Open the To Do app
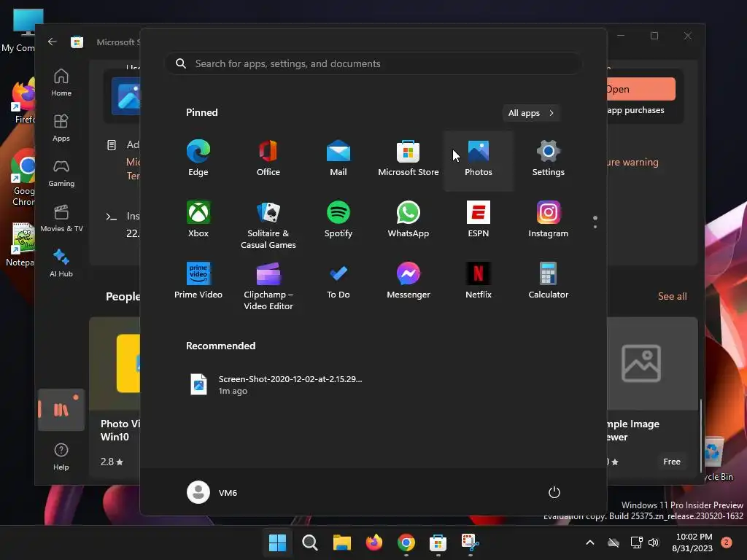 (x=338, y=281)
